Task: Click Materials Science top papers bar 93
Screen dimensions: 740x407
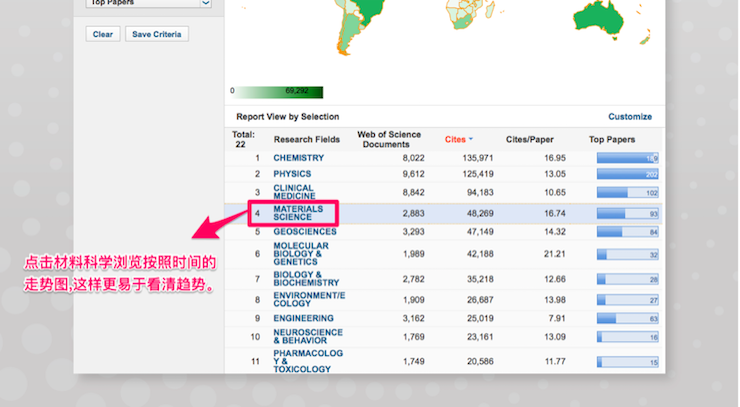Action: coord(627,213)
